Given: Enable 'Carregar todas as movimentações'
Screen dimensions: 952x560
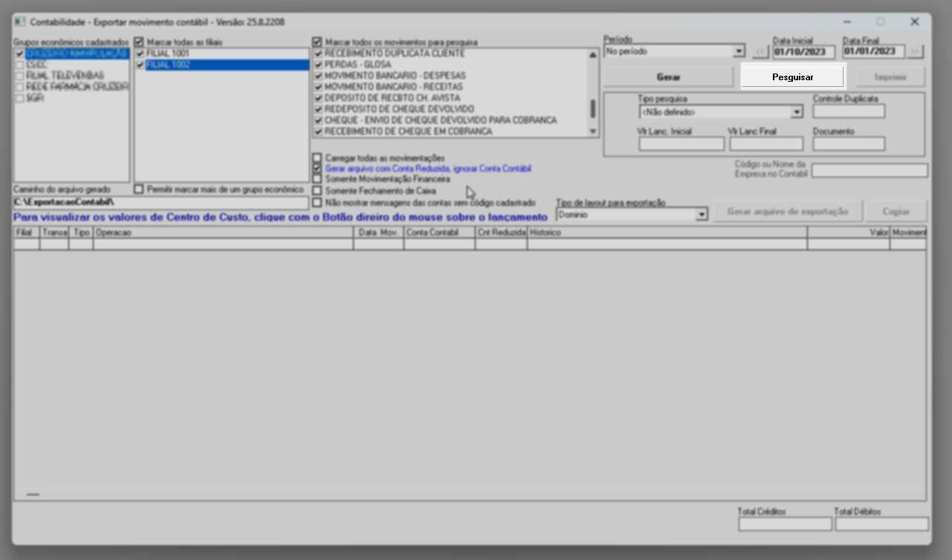Looking at the screenshot, I should click(x=317, y=158).
